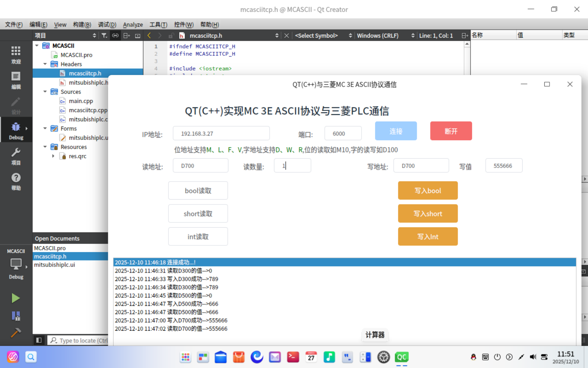This screenshot has height=368, width=588.
Task: Open the terminal icon in the taskbar
Action: click(x=293, y=357)
